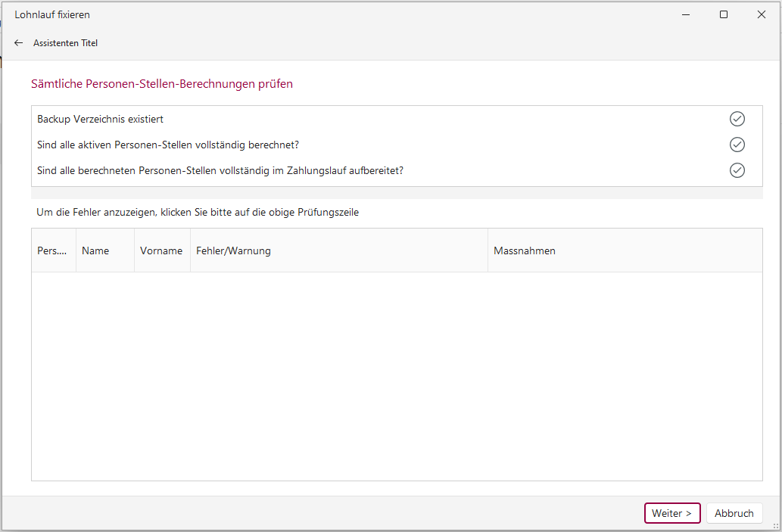This screenshot has height=532, width=782.
Task: Click the checkmark icon for the Zahlungslauf check
Action: [x=737, y=170]
